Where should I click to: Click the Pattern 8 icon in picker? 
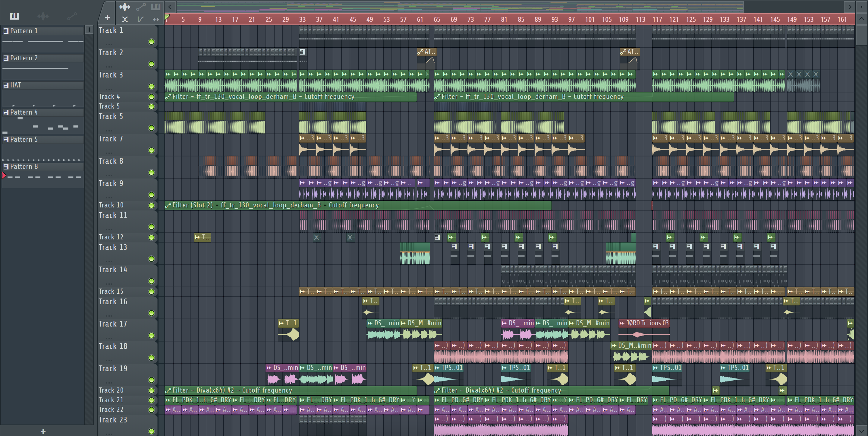(x=6, y=166)
